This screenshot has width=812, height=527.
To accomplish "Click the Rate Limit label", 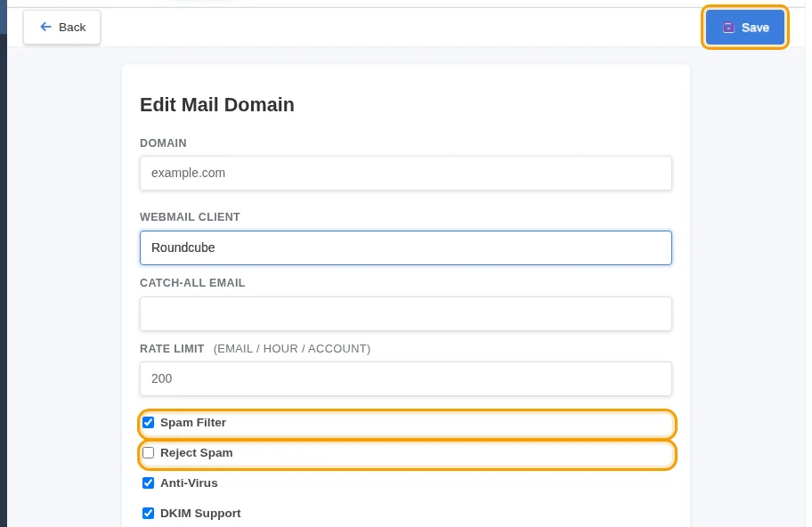I will point(172,348).
